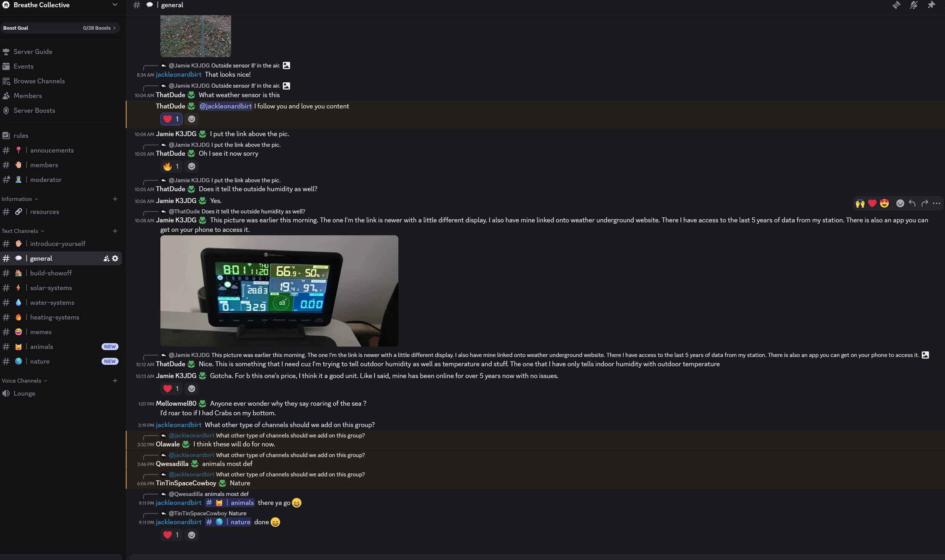This screenshot has width=945, height=560.
Task: Click the animals channel link in message
Action: coord(229,503)
